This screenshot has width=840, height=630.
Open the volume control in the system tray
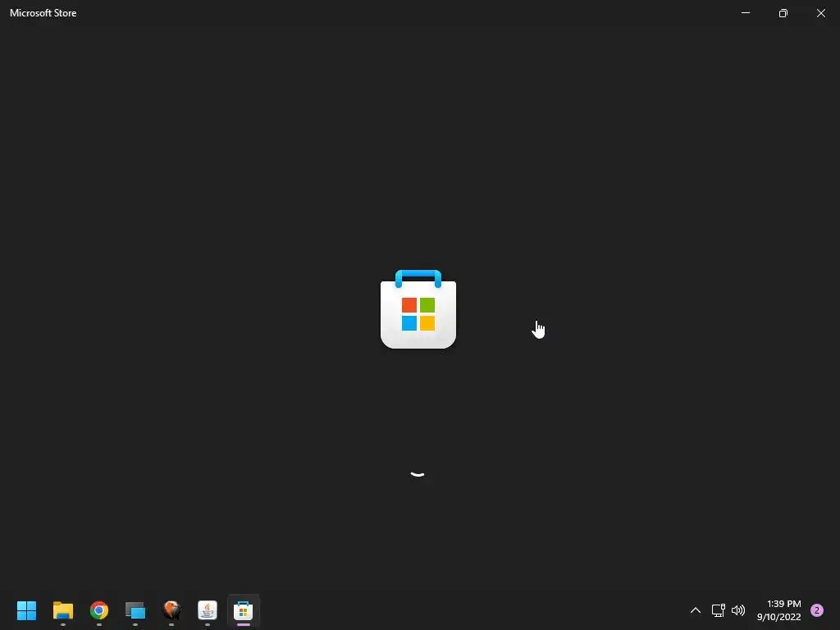pos(738,610)
